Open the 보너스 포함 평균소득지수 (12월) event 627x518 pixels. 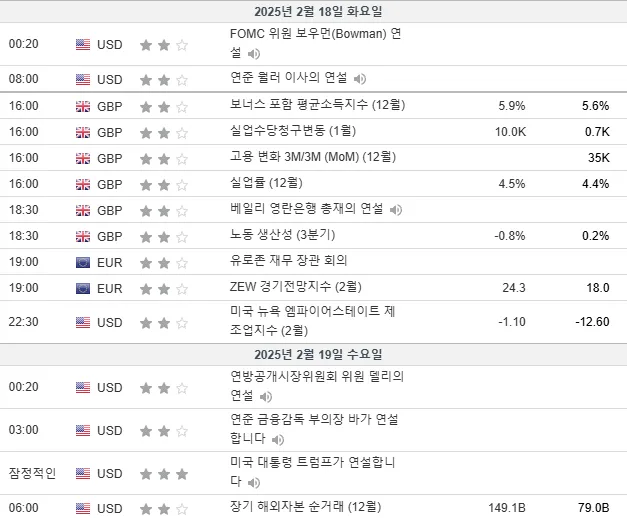[317, 105]
